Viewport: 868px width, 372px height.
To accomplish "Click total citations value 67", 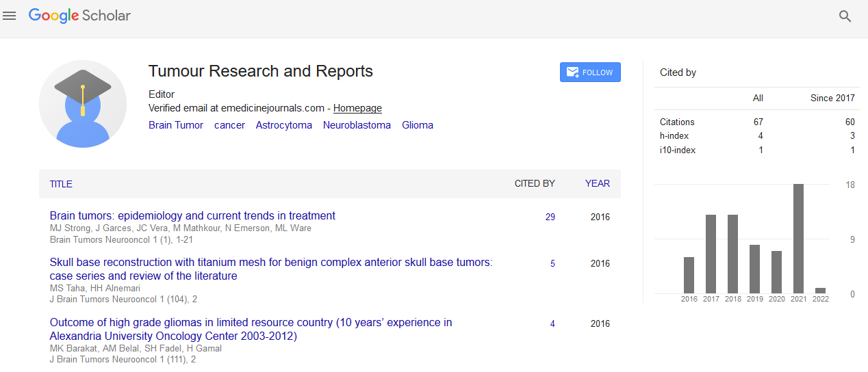I will [758, 122].
